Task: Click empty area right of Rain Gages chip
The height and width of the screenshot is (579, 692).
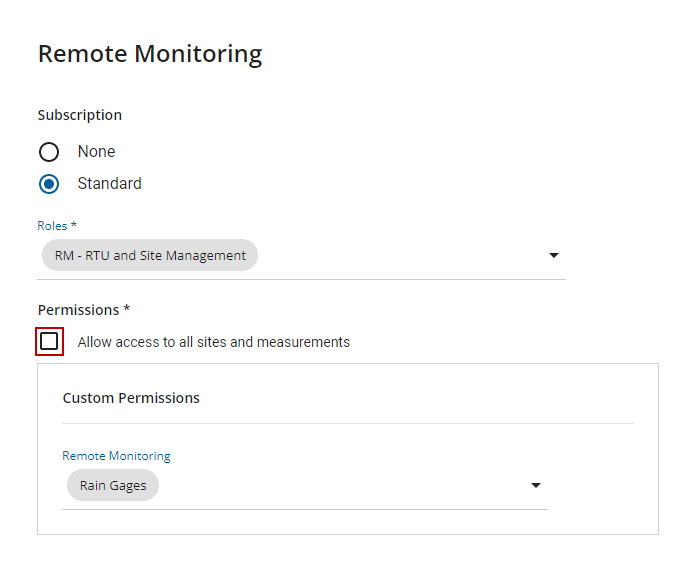Action: [340, 486]
